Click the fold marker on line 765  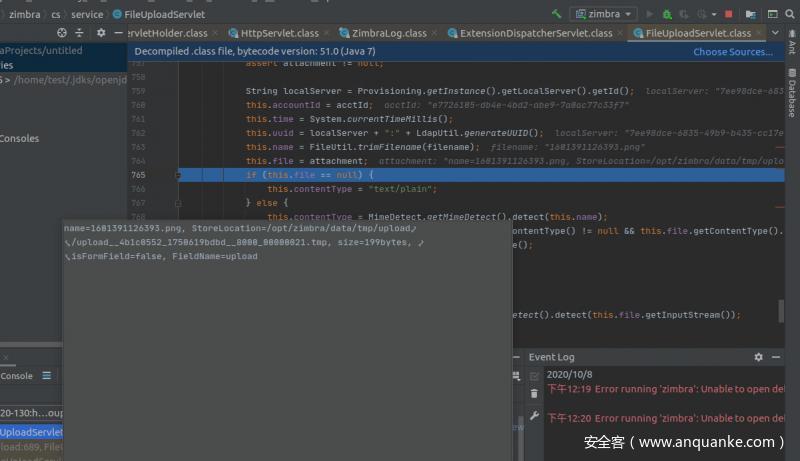coord(178,175)
